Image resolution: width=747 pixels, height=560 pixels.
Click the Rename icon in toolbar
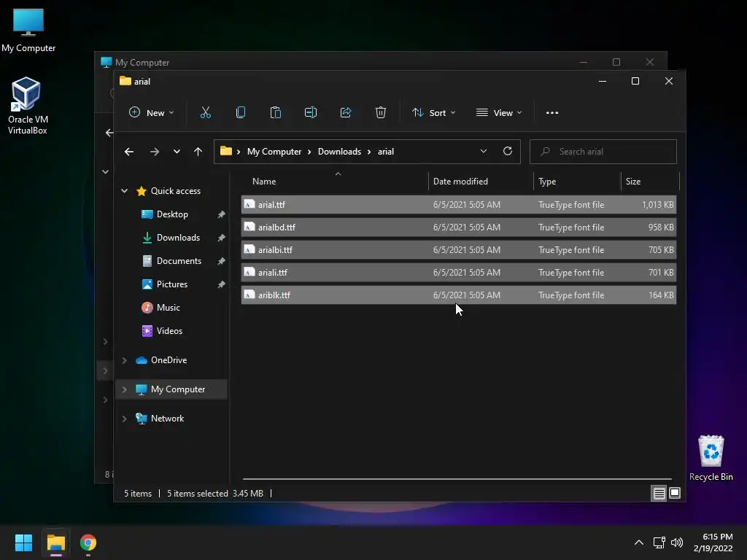(x=311, y=112)
